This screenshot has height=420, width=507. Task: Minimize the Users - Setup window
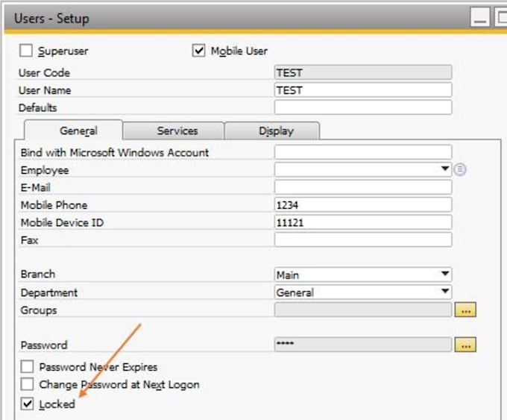[x=481, y=19]
